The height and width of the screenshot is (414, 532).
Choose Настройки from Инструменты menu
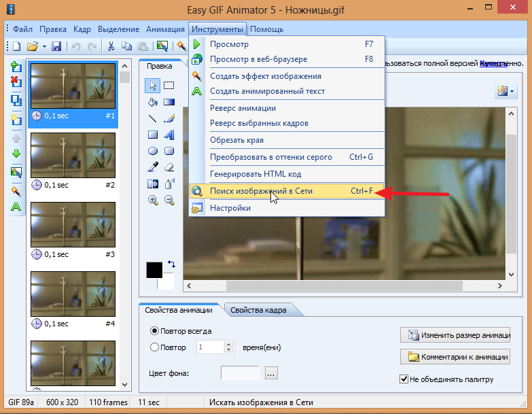pyautogui.click(x=287, y=208)
